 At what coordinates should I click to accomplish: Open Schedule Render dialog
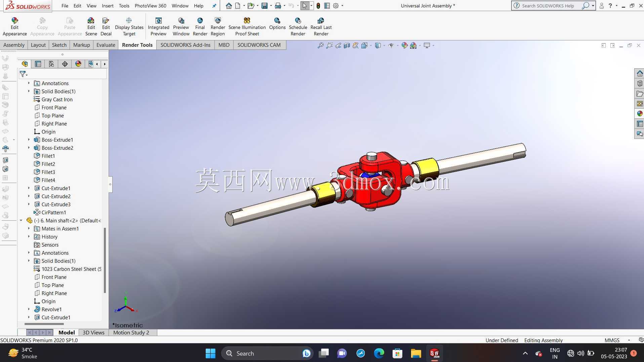point(298,27)
